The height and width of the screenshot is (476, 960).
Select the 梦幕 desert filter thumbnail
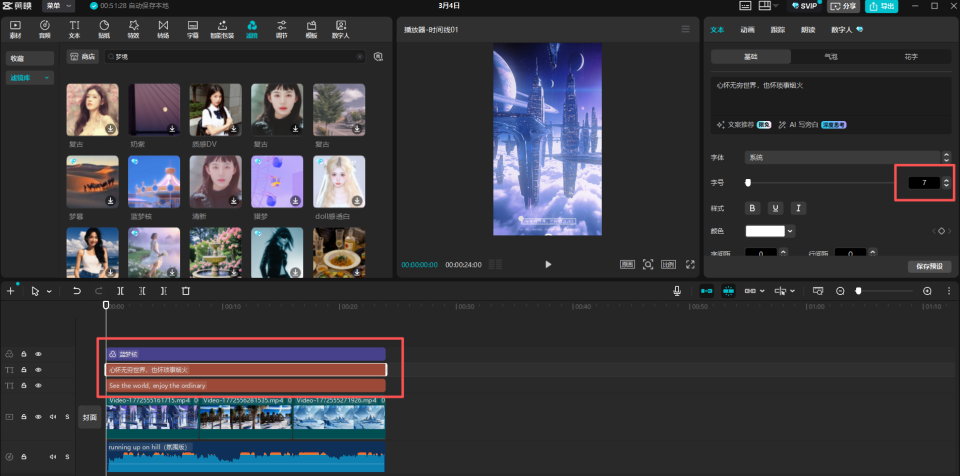point(92,182)
